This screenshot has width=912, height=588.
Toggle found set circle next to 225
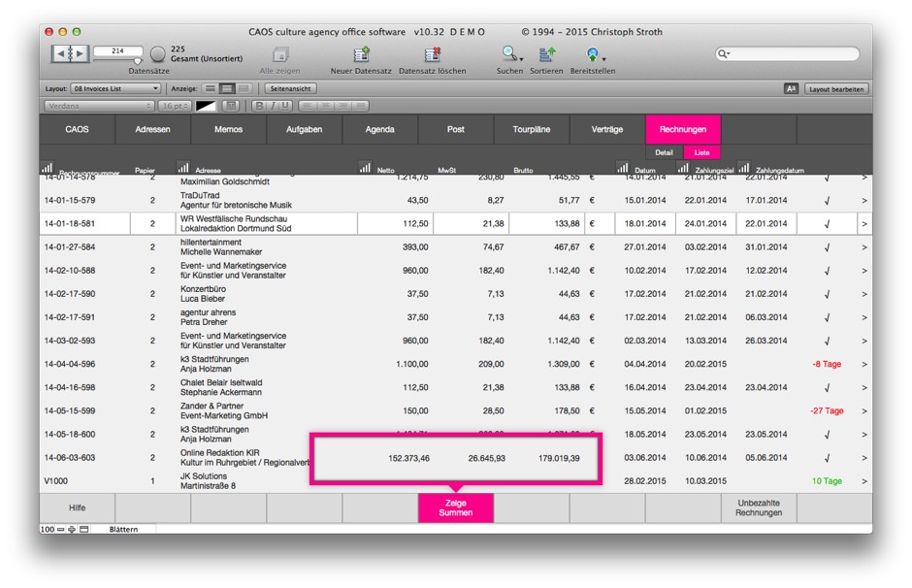click(157, 54)
